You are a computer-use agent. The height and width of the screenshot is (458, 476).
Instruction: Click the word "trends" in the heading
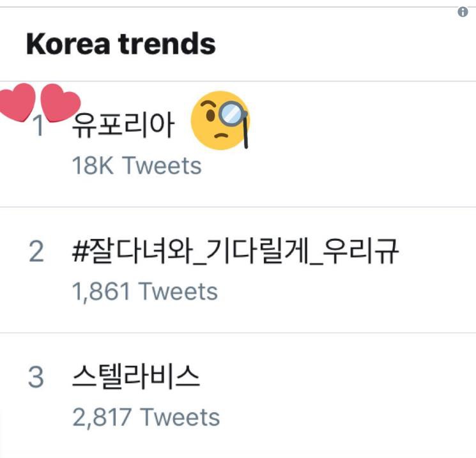click(x=167, y=43)
